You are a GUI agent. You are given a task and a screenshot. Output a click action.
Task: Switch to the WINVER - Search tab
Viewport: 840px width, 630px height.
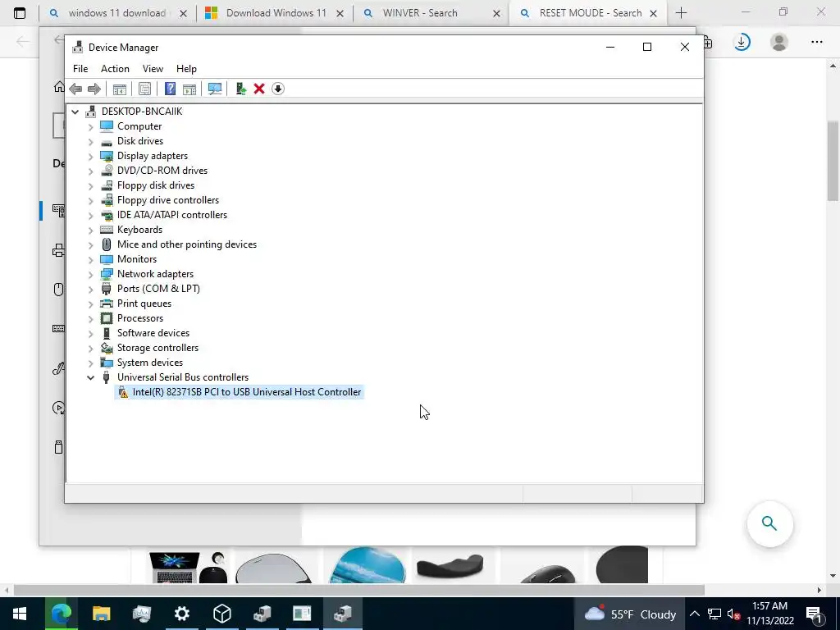point(420,13)
